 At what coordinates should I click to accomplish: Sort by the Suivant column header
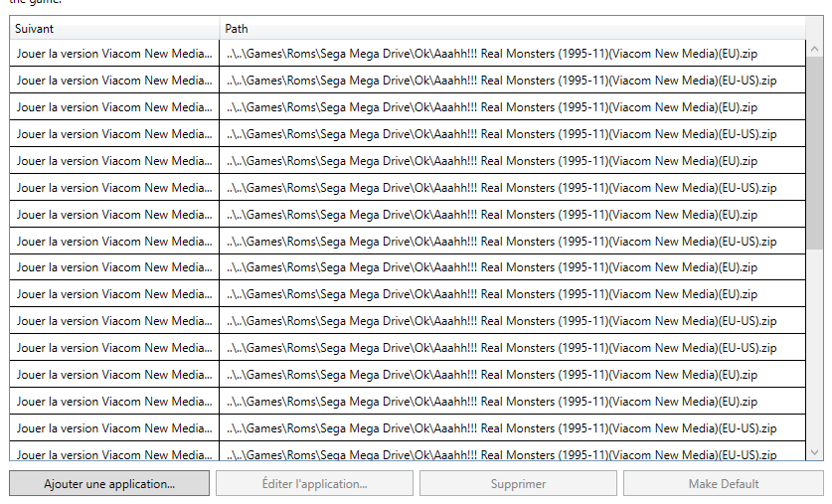point(114,29)
